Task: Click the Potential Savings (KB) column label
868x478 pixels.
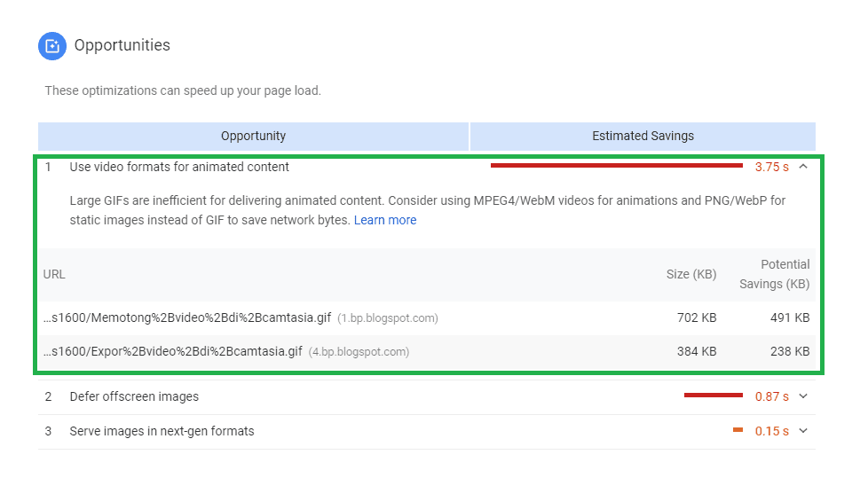Action: (x=775, y=274)
